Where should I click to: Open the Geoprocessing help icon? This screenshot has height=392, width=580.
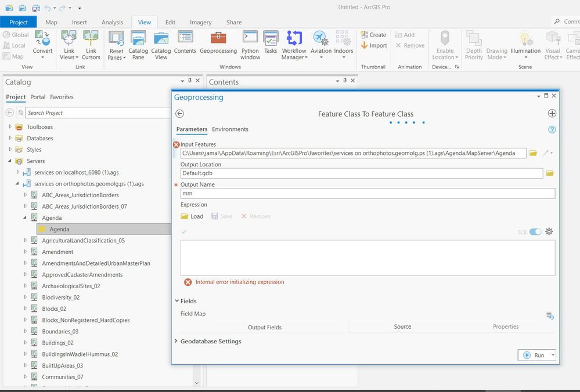click(552, 129)
